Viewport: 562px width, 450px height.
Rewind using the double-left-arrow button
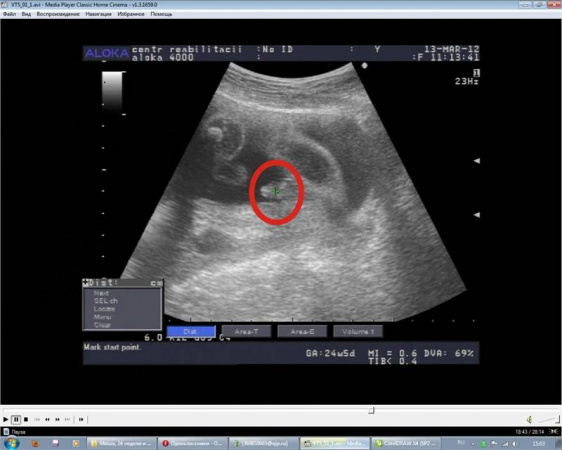coord(47,419)
